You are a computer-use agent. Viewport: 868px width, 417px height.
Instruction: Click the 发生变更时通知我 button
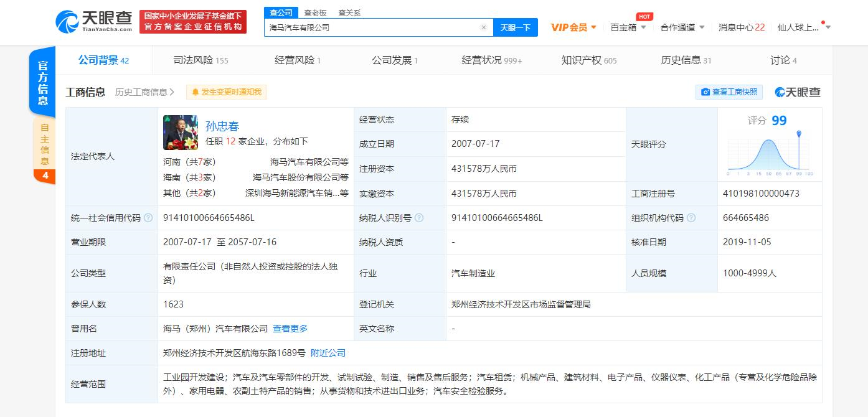[x=227, y=92]
